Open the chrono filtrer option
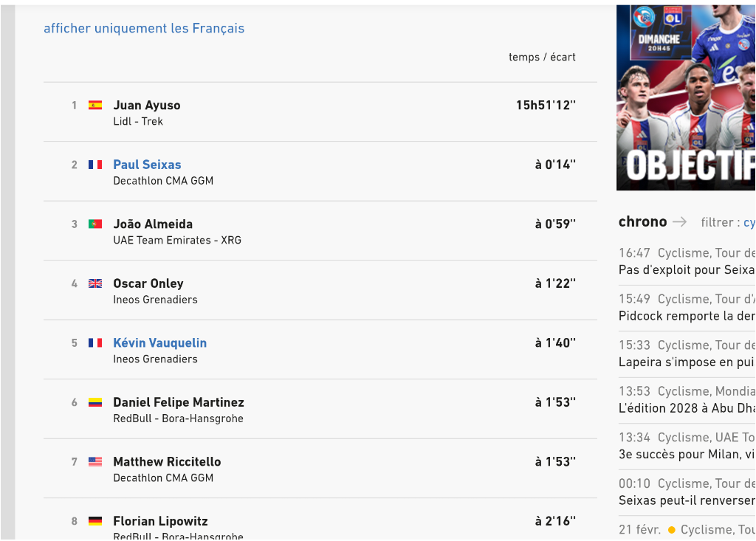 [x=749, y=222]
